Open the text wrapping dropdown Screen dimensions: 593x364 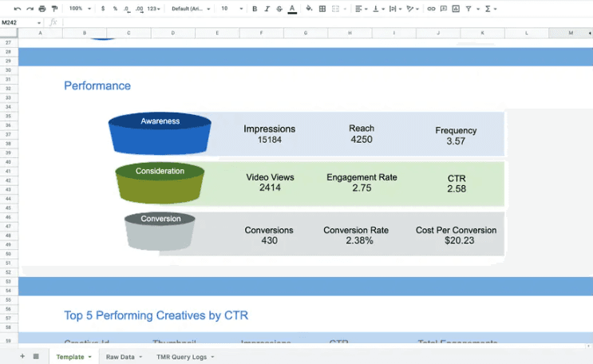[395, 9]
